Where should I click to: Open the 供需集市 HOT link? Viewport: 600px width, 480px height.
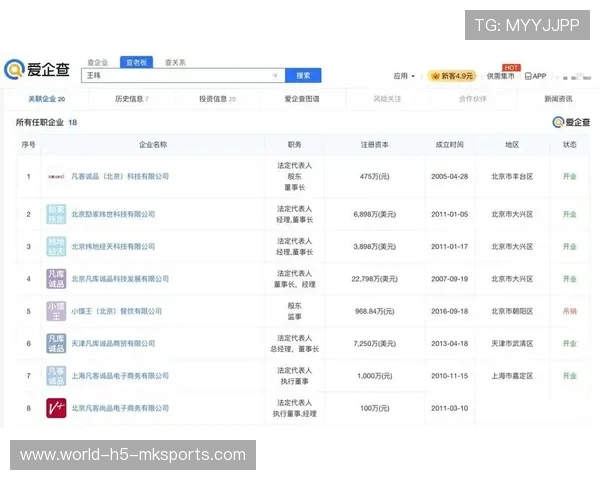[x=501, y=76]
